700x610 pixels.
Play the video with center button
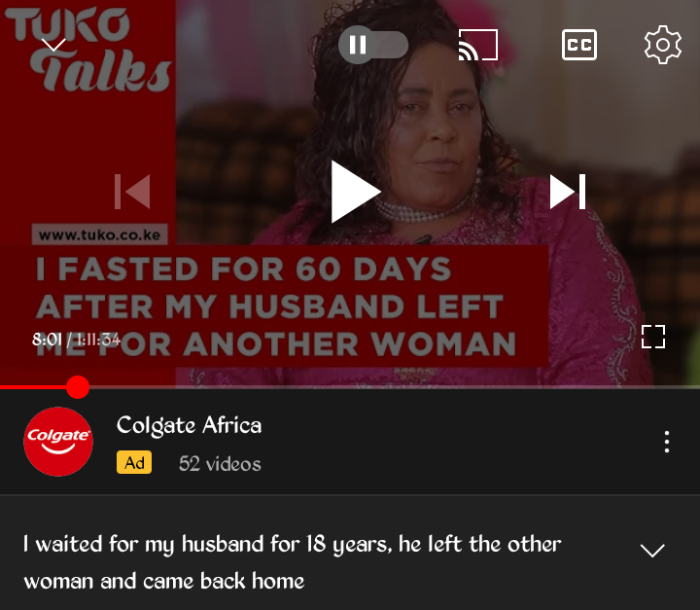click(x=356, y=192)
